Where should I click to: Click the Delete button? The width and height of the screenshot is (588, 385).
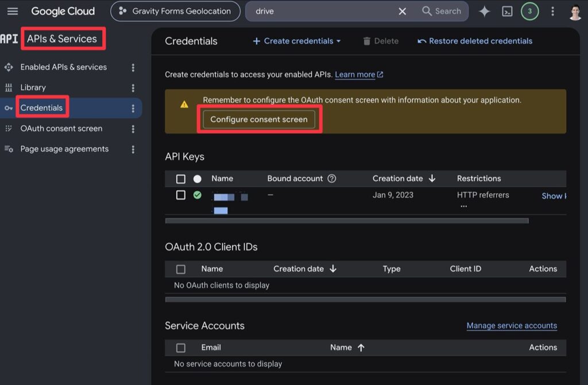coord(381,41)
